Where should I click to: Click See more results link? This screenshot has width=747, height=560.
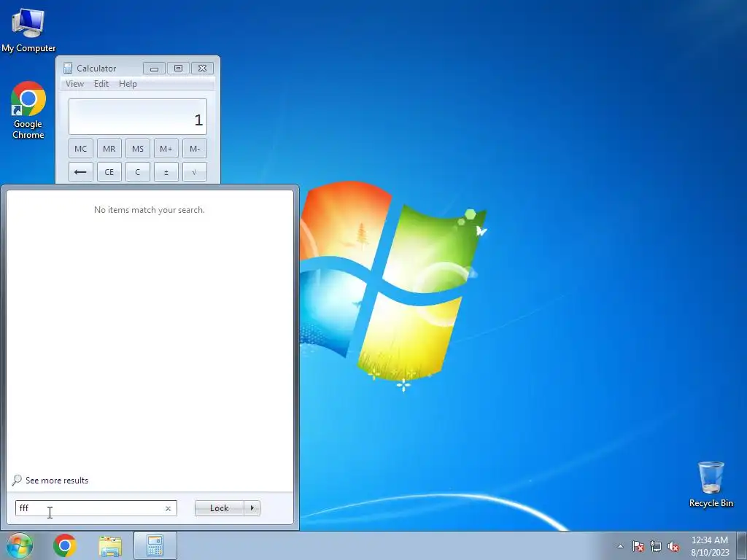click(x=57, y=481)
